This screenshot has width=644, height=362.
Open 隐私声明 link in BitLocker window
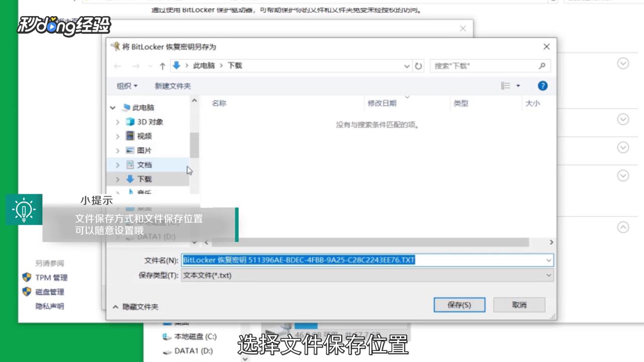50,306
